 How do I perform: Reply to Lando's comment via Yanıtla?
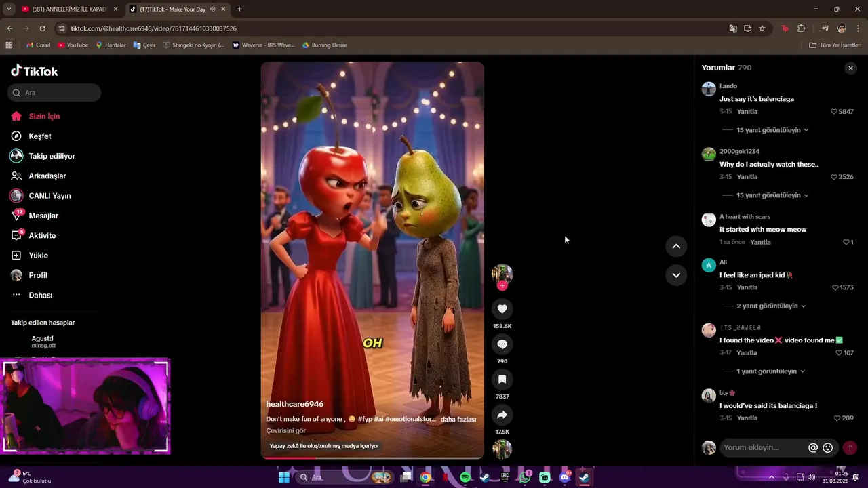747,112
